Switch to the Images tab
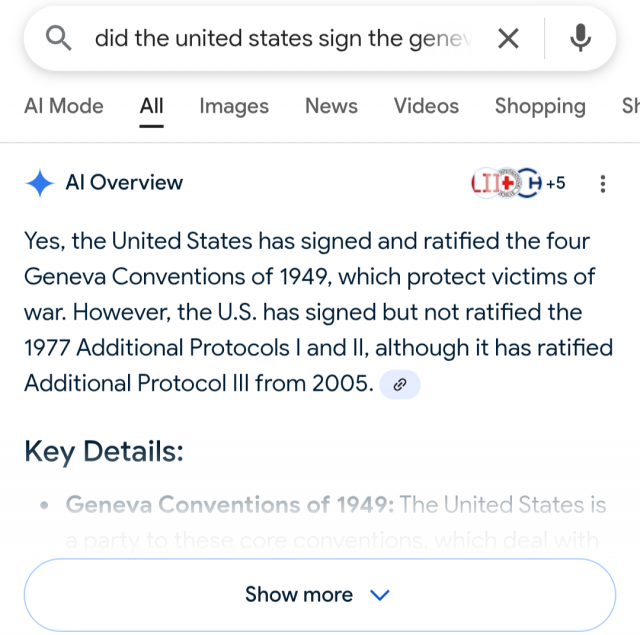 pos(234,106)
